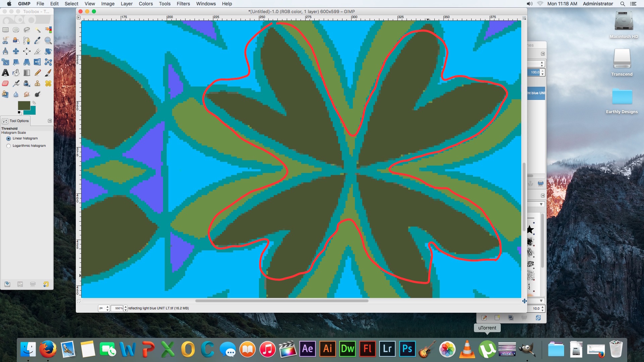Enable Logarithmic histogram option
644x362 pixels.
[x=9, y=146]
